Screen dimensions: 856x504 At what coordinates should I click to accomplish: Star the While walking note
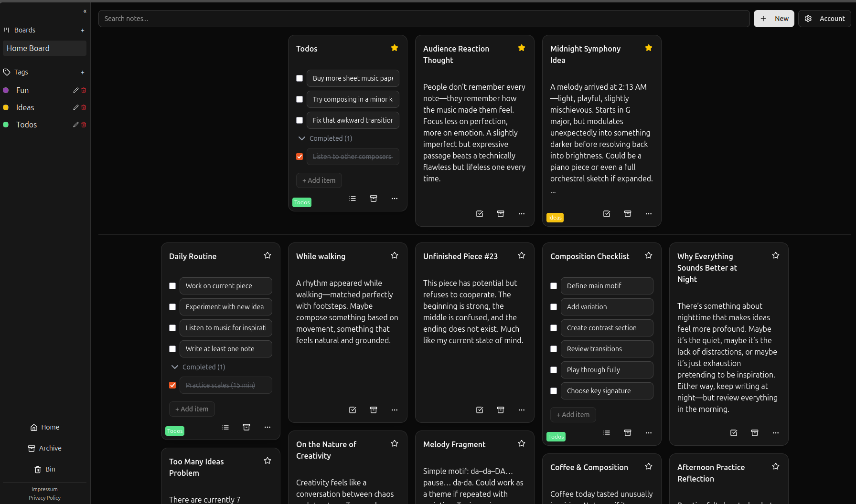(x=395, y=255)
